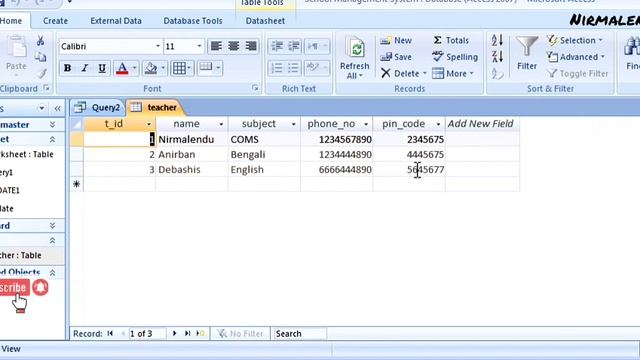The width and height of the screenshot is (640, 360).
Task: Switch to External Data tab
Action: (x=116, y=21)
